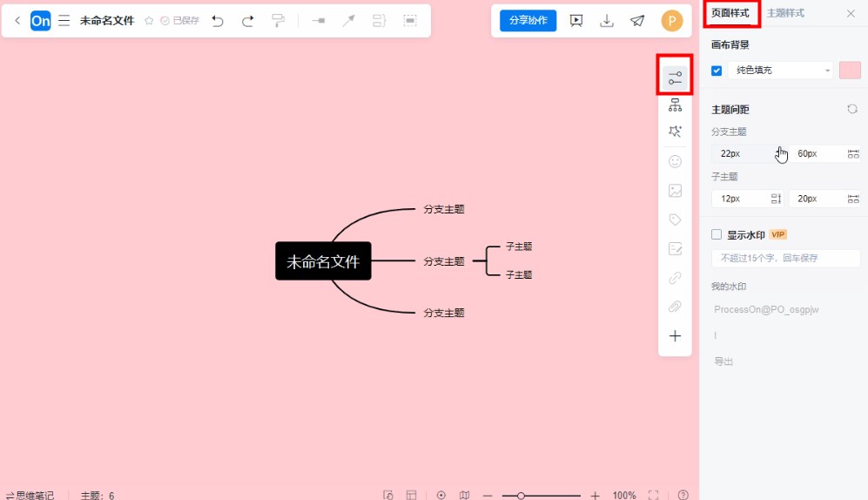
Task: Expand the 纯色填充 fill type dropdown
Action: [780, 71]
